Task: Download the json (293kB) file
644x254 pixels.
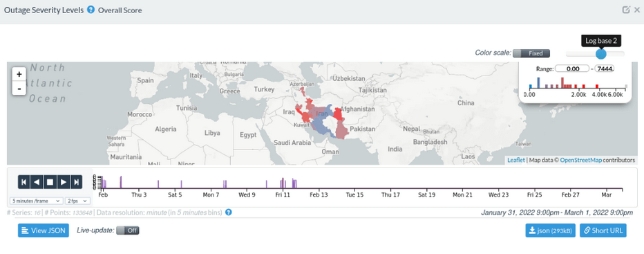Action: click(x=551, y=230)
